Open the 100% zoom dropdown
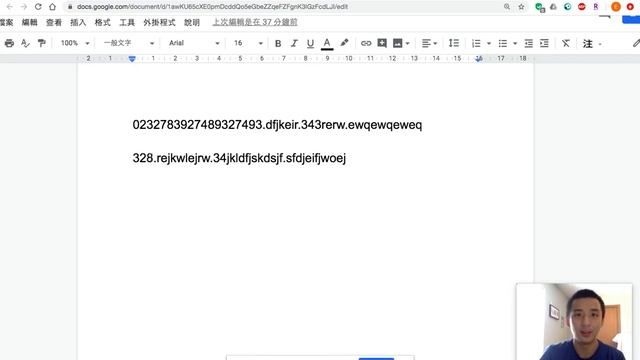The image size is (640, 360). (75, 43)
